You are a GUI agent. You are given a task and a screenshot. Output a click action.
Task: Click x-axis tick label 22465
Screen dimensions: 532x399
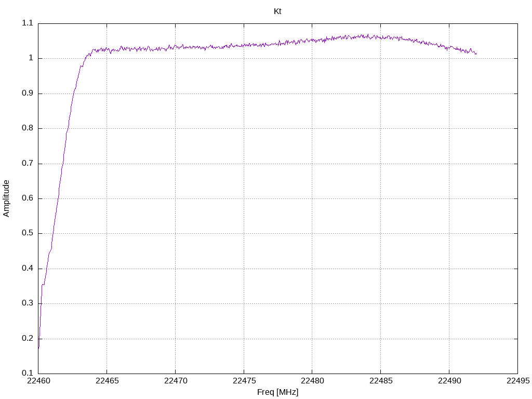pos(107,381)
